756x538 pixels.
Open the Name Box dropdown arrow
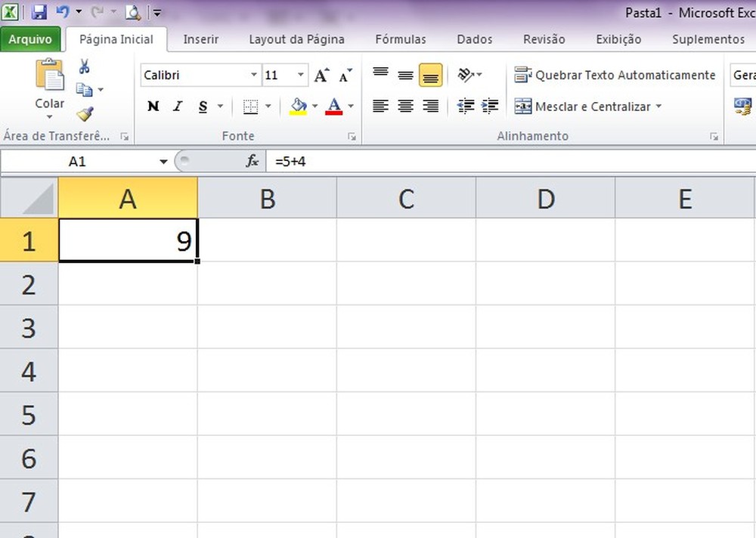pyautogui.click(x=163, y=161)
